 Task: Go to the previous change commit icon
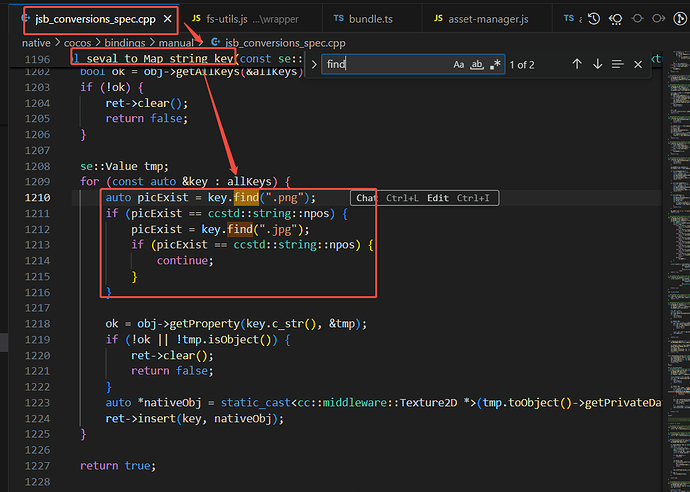click(637, 19)
